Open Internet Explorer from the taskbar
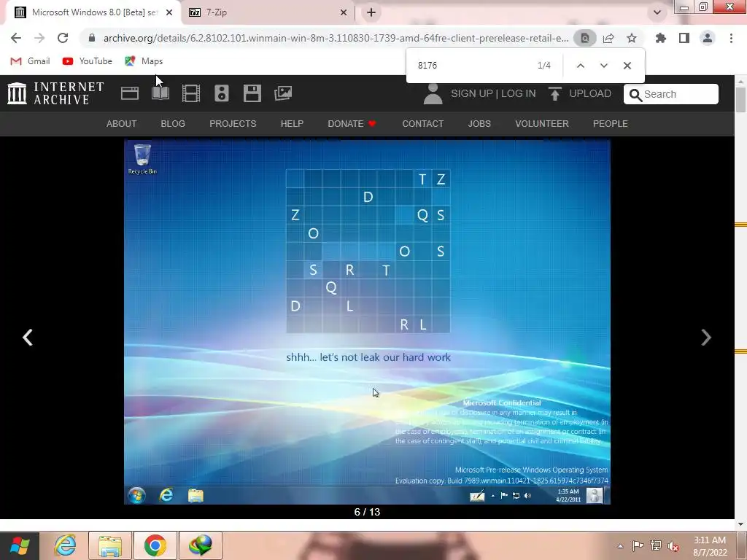Image resolution: width=747 pixels, height=560 pixels. click(x=64, y=545)
